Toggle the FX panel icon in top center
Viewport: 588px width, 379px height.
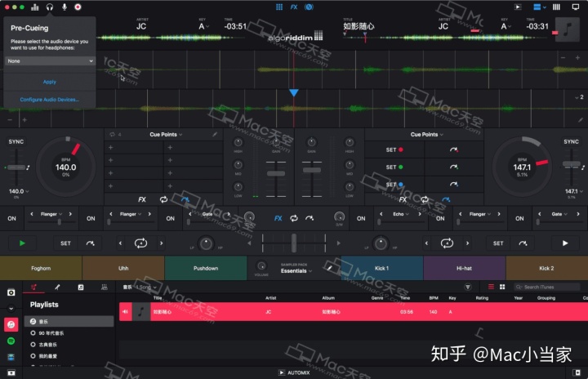click(x=294, y=7)
